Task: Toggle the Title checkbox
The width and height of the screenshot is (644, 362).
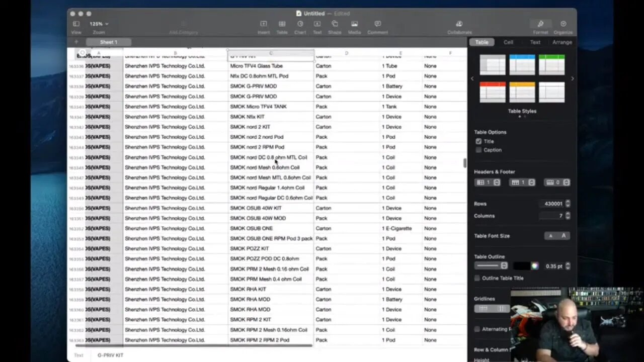Action: [478, 141]
